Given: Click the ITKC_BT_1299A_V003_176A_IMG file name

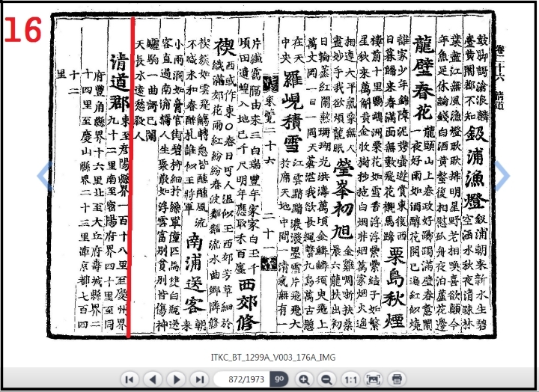Looking at the screenshot, I should (273, 358).
